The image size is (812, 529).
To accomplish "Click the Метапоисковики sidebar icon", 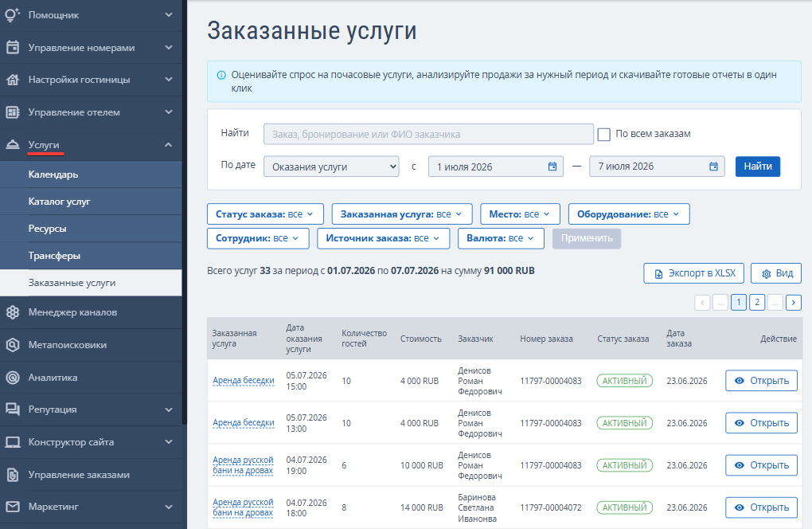I will coord(13,345).
